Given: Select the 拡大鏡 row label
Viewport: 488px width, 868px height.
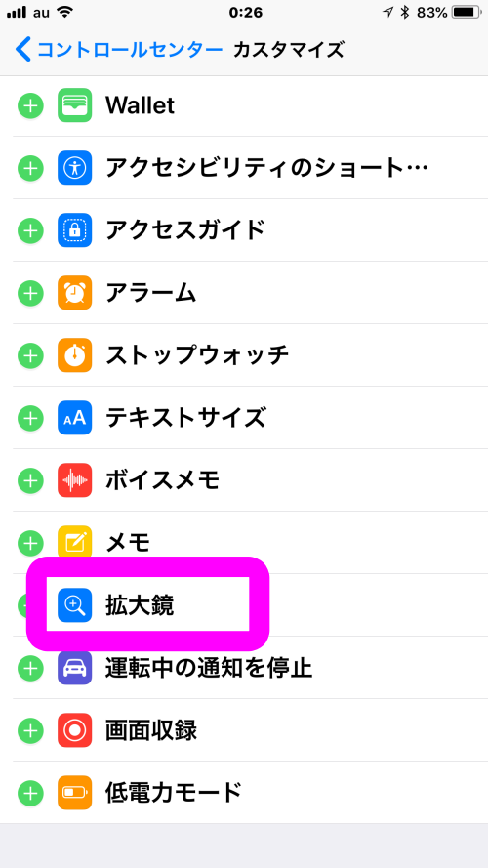Looking at the screenshot, I should (x=140, y=606).
